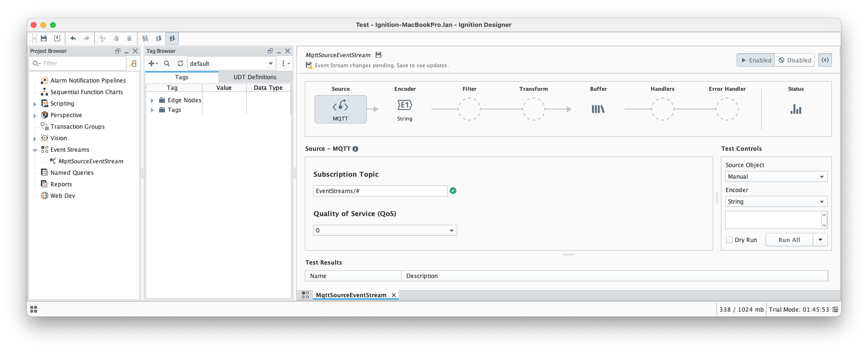
Task: Open the Tag Browser add-tag plus menu
Action: (153, 63)
